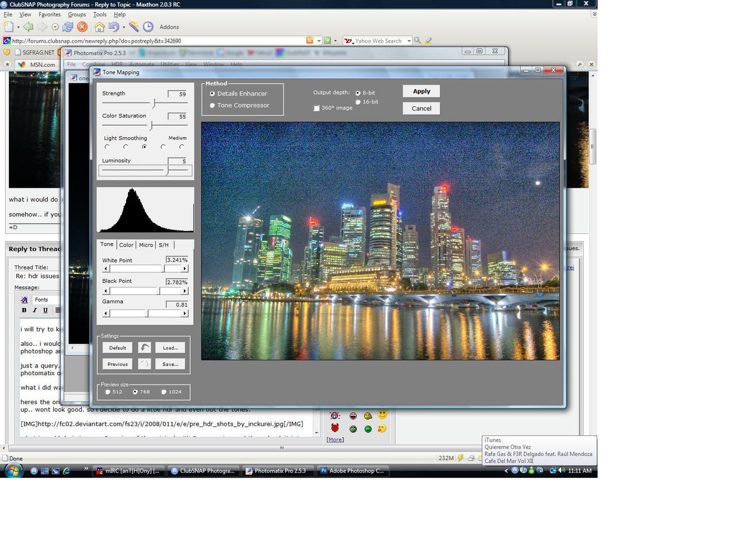Open the Micro tab

pyautogui.click(x=146, y=245)
